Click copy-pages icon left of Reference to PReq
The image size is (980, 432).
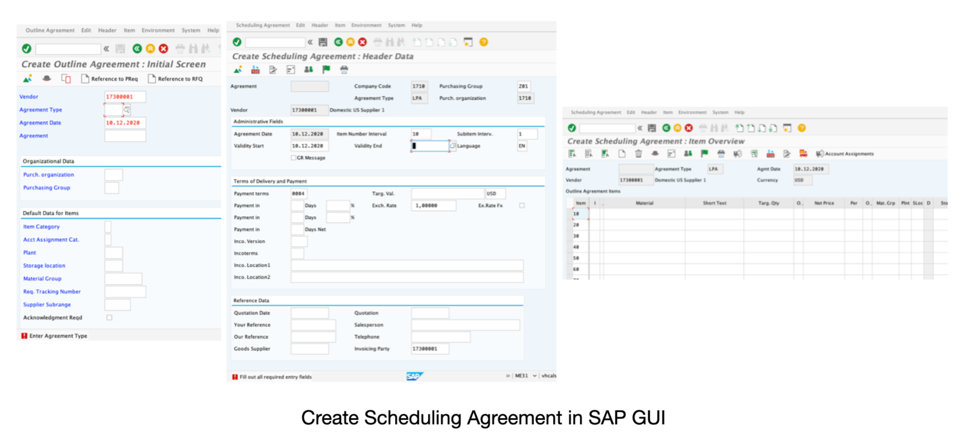[x=66, y=78]
